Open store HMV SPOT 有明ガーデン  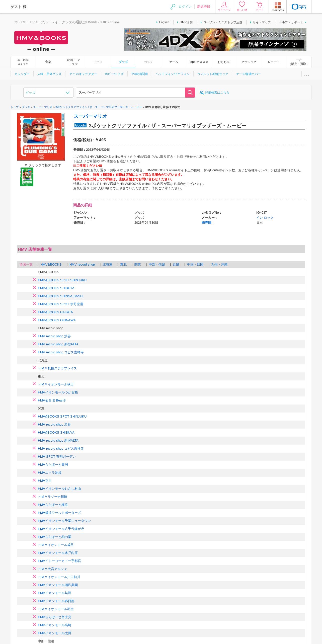pyautogui.click(x=57, y=457)
